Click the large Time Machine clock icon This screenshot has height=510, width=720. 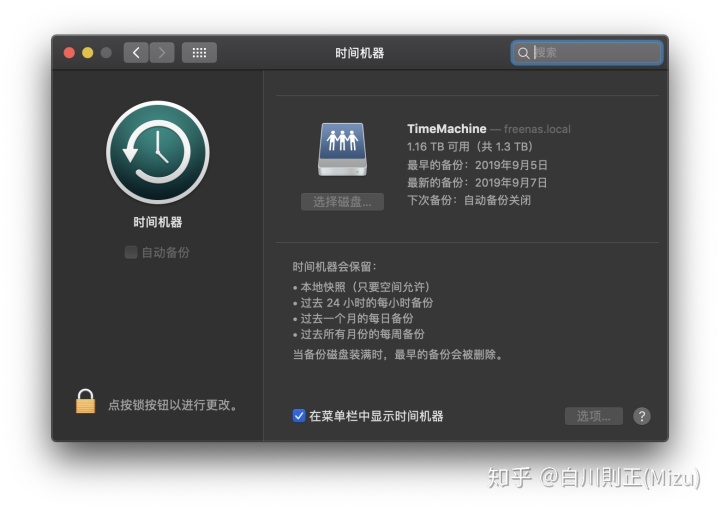pyautogui.click(x=158, y=152)
